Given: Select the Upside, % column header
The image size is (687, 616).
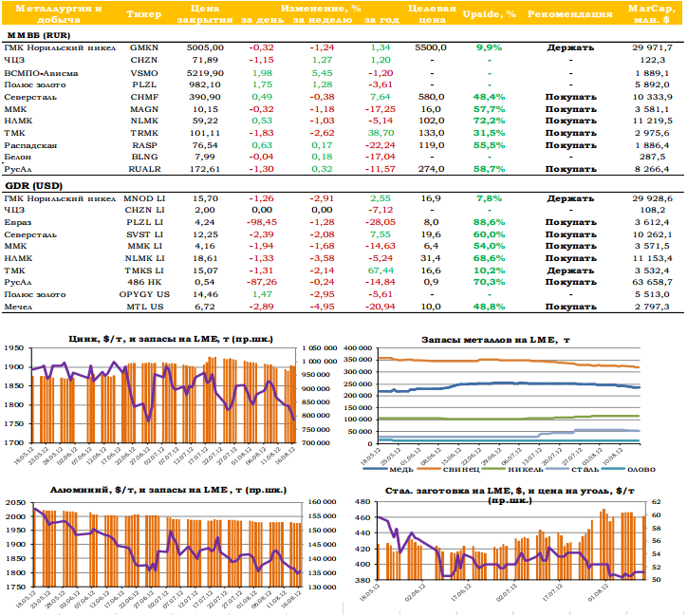Looking at the screenshot, I should tap(489, 14).
